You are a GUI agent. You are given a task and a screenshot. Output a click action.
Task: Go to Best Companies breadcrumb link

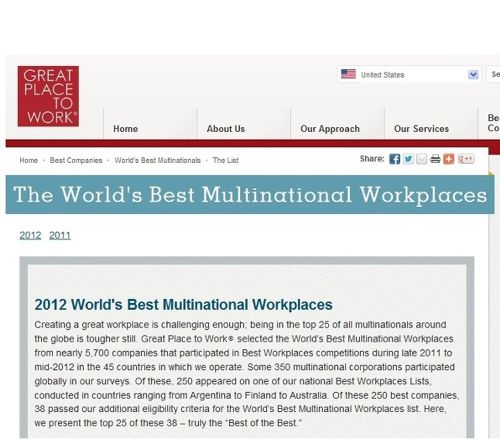click(x=76, y=160)
